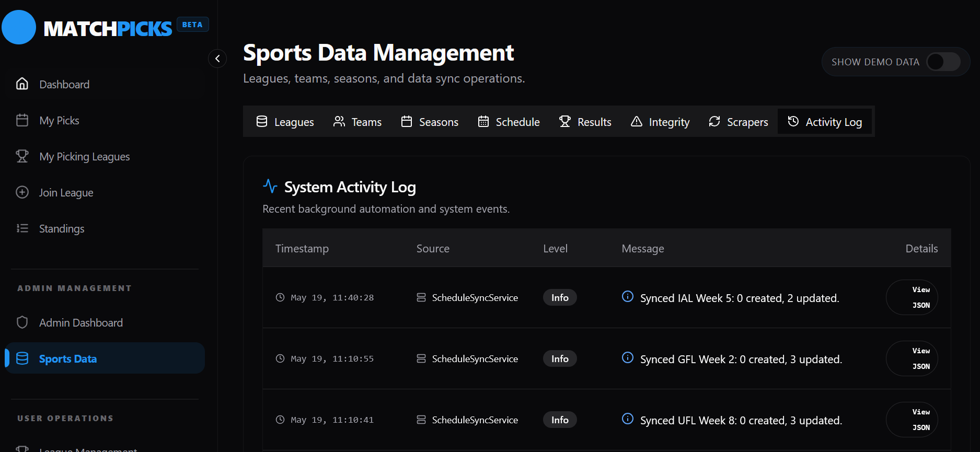Click the Standings list icon
Viewport: 980px width, 452px height.
(22, 228)
